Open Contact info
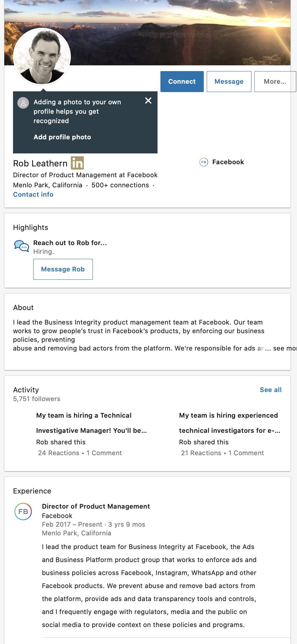Image resolution: width=297 pixels, height=644 pixels. pos(33,195)
